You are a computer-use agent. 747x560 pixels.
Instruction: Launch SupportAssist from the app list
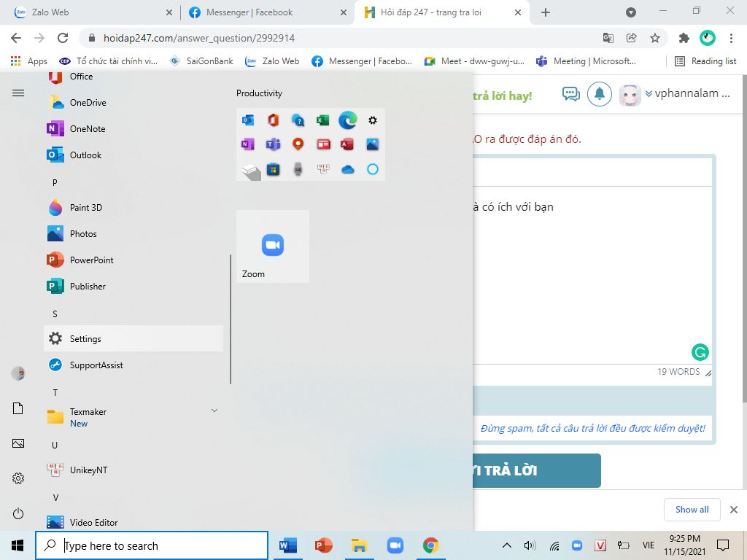(133, 365)
